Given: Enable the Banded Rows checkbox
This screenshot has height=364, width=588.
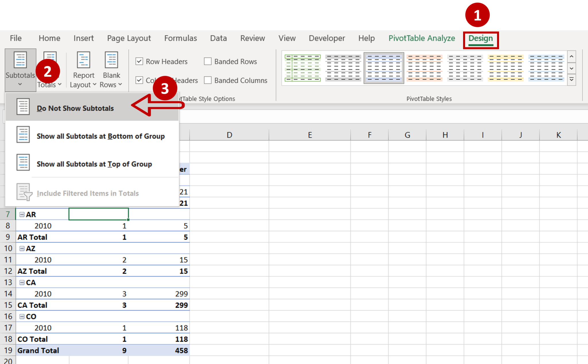Looking at the screenshot, I should click(208, 61).
